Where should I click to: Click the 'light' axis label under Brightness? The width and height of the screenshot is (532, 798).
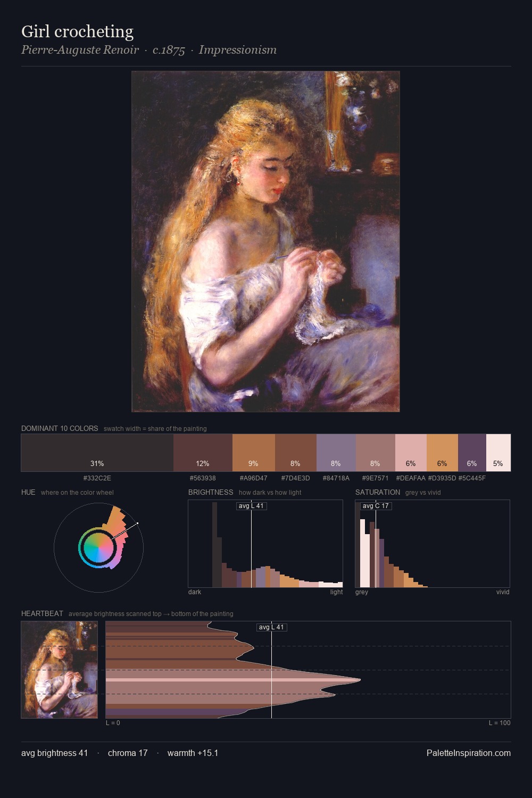click(336, 592)
